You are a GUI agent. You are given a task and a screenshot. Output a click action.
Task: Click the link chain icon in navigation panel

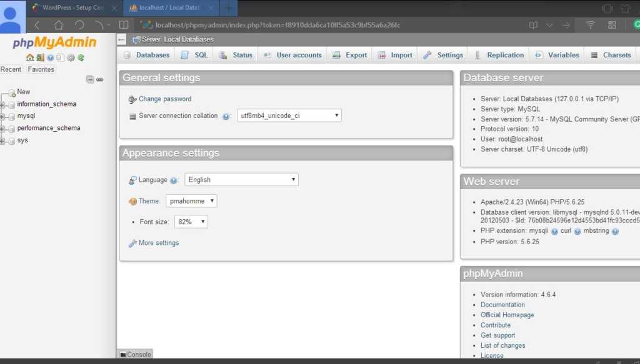[100, 79]
